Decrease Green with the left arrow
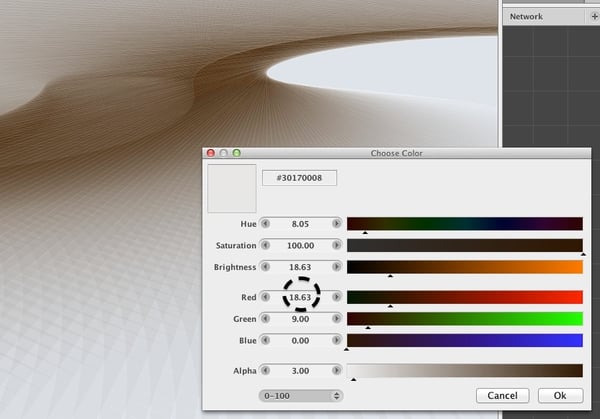This screenshot has width=600, height=419. (x=265, y=319)
